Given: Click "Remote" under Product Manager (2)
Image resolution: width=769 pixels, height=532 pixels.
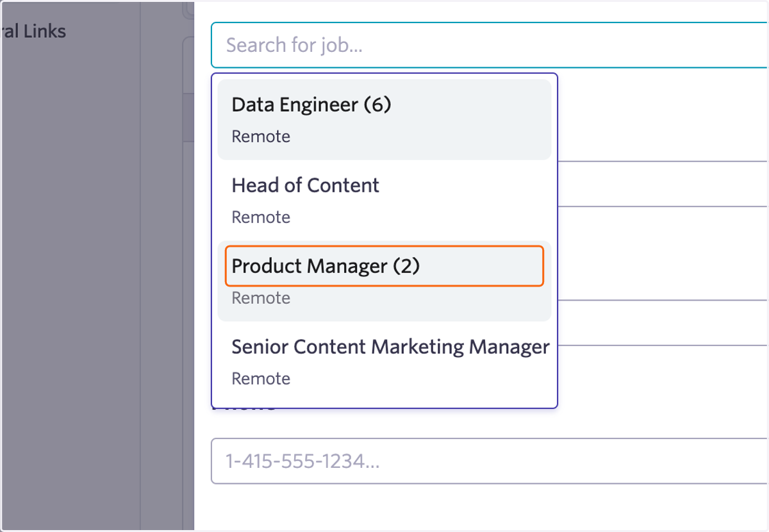Looking at the screenshot, I should pos(261,298).
